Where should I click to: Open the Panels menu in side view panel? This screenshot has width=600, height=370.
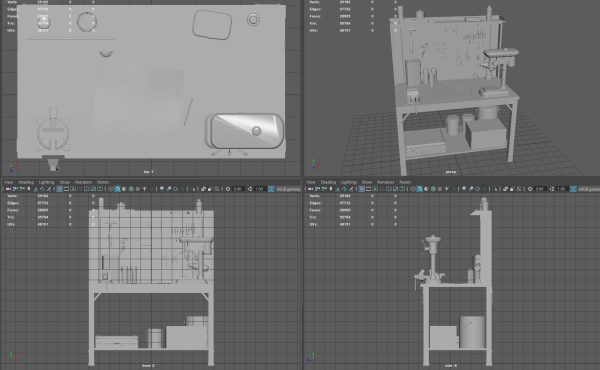(x=405, y=182)
